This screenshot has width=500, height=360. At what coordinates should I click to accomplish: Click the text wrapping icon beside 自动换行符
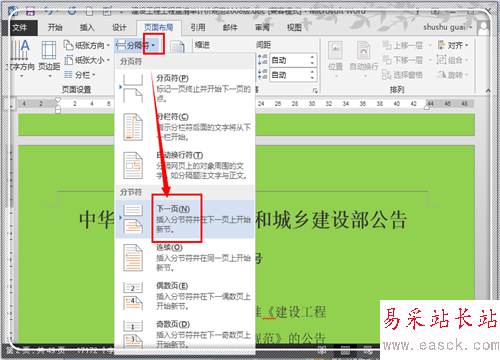coord(133,166)
